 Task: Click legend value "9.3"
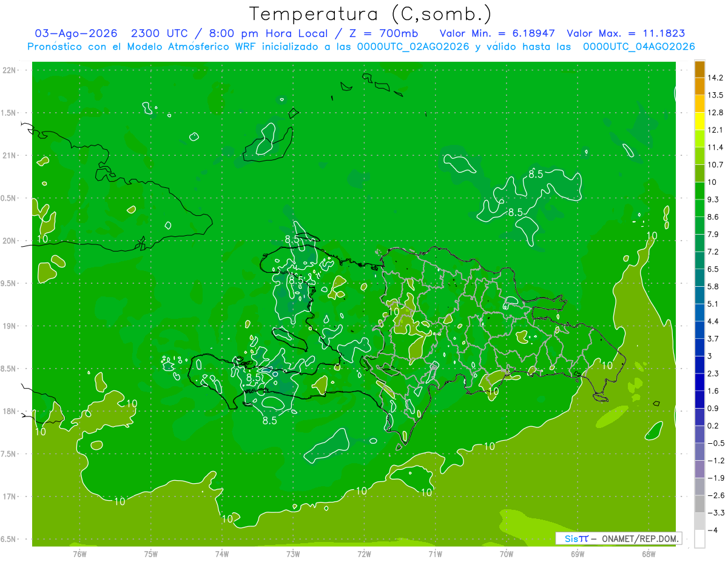click(x=714, y=199)
